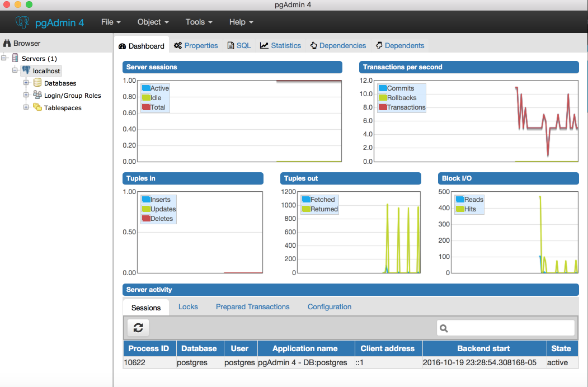The width and height of the screenshot is (588, 387).
Task: Select the Login/Group Roles tree label
Action: (72, 96)
